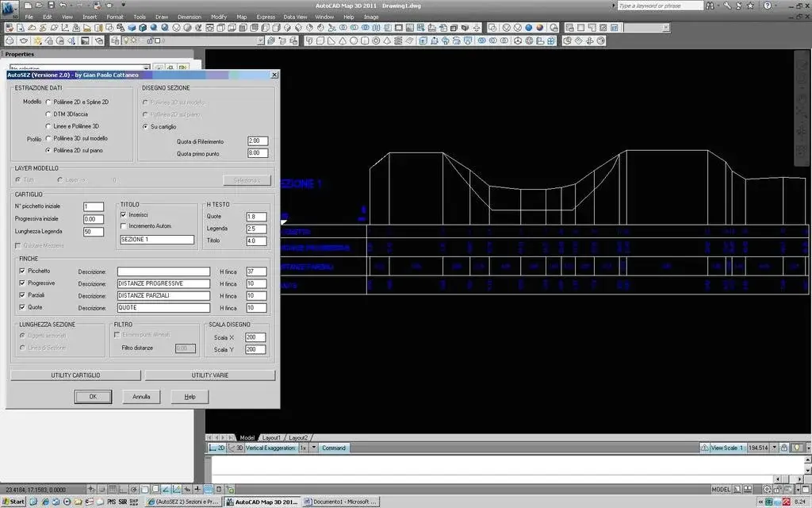Viewport: 812px width, 508px height.
Task: Click the cone primitive icon in toolbar
Action: coord(343,40)
